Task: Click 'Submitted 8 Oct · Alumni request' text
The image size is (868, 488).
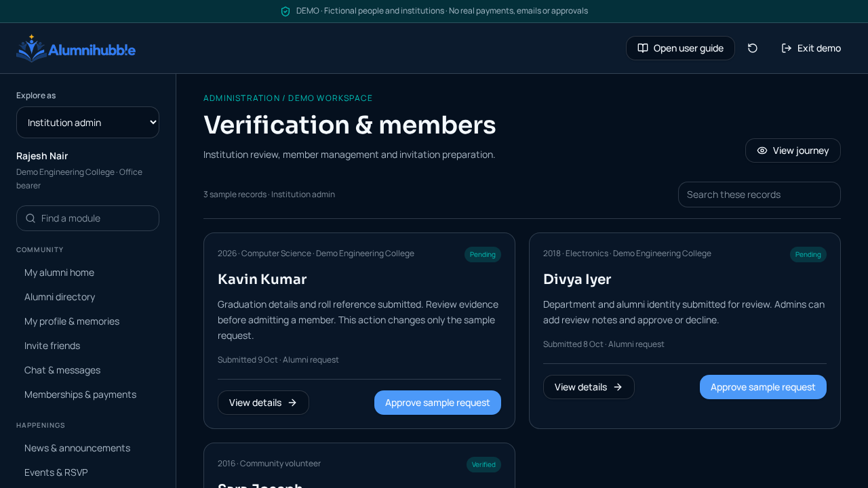Action: (604, 344)
